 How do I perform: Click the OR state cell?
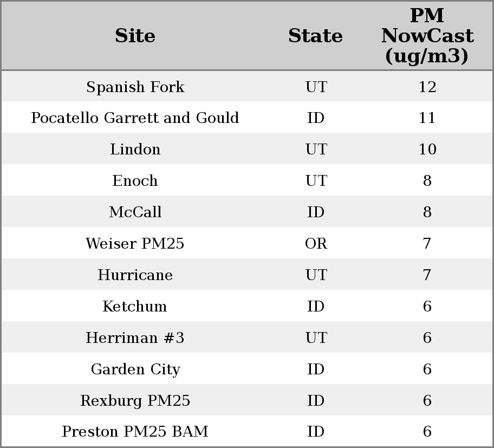coord(316,244)
